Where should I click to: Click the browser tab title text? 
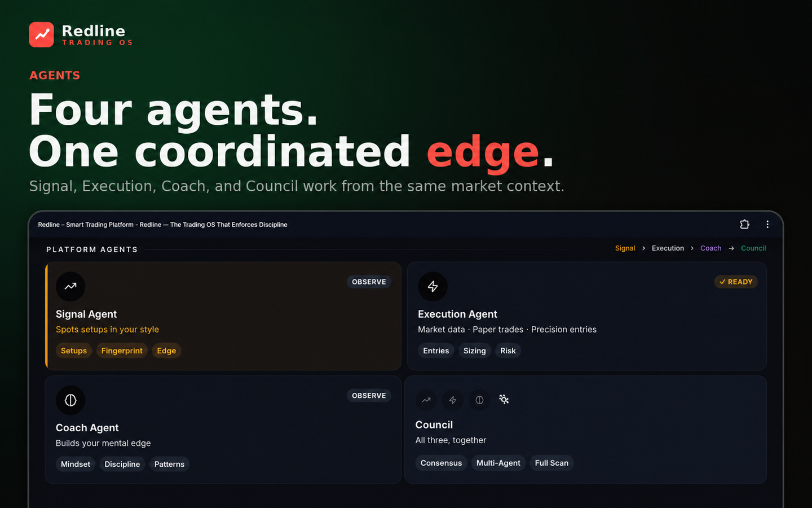pyautogui.click(x=162, y=225)
